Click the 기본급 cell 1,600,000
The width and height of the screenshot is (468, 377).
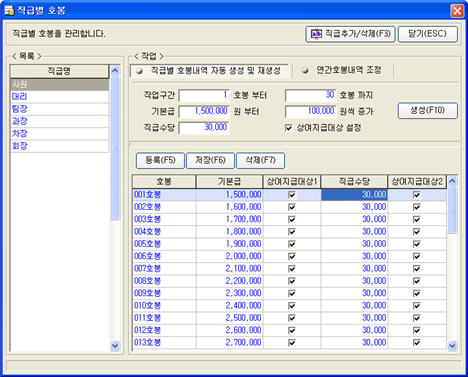pyautogui.click(x=230, y=207)
